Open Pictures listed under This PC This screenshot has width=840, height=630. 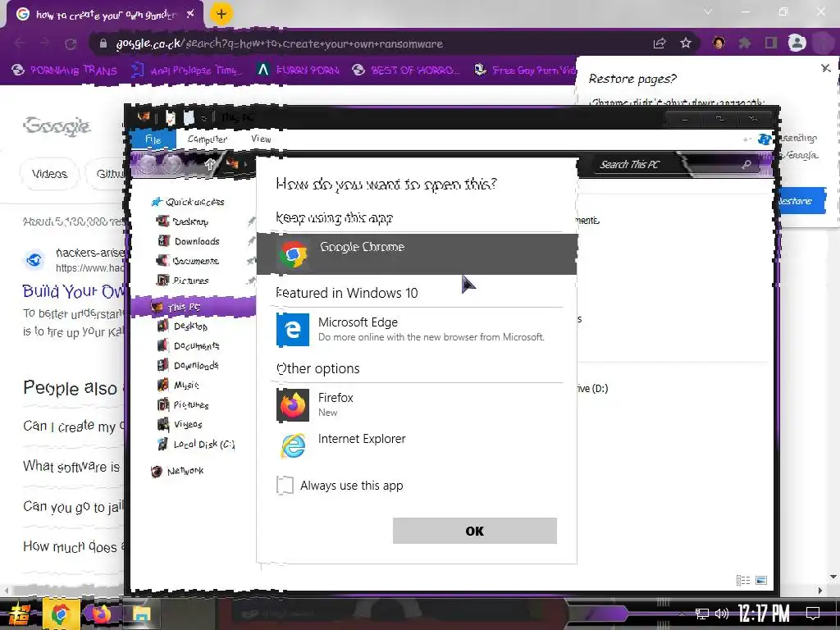click(x=183, y=404)
